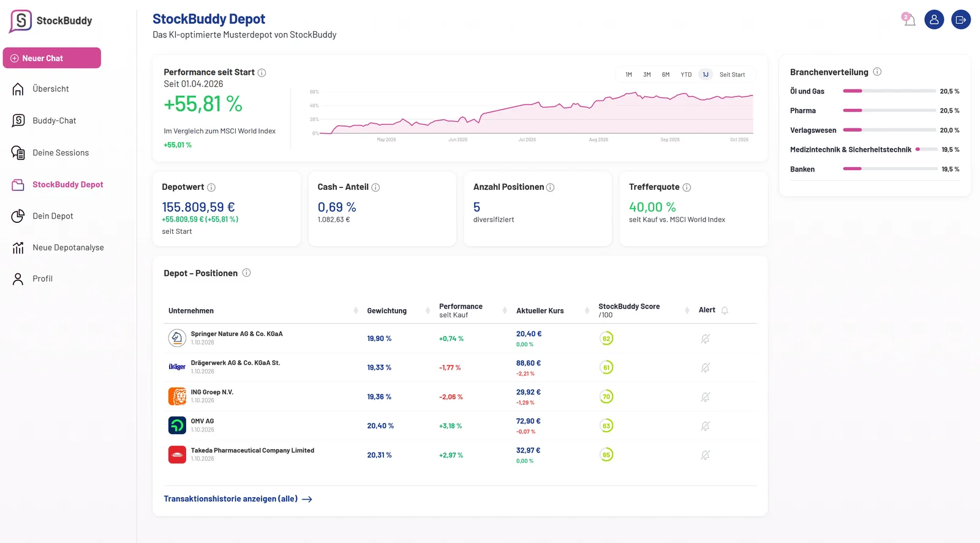Click the Verlagswesen sector bar
The image size is (980, 543).
889,130
